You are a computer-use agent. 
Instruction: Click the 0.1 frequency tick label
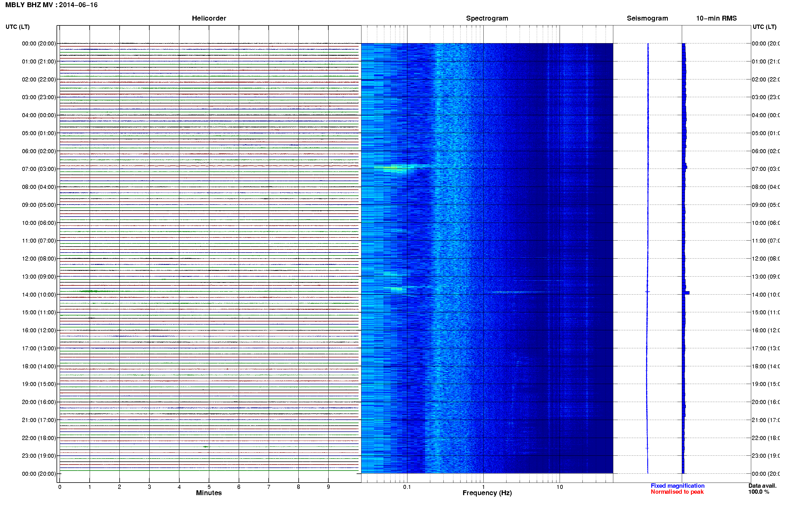pos(407,487)
